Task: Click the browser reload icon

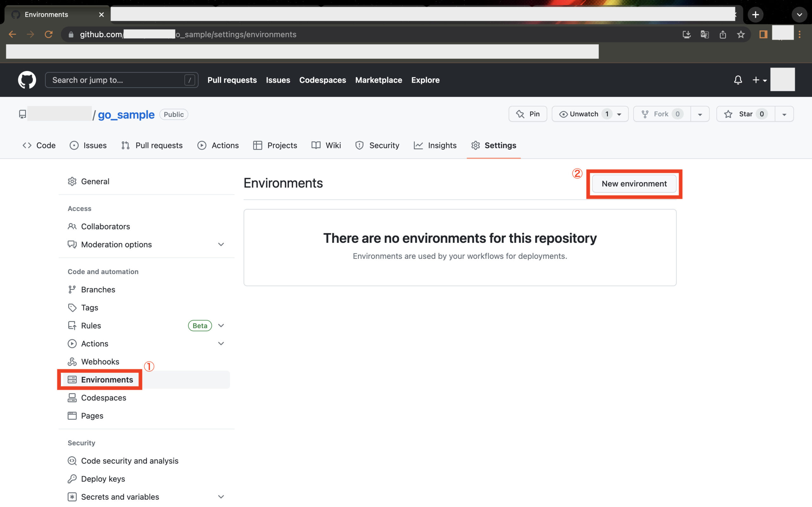Action: pos(49,34)
